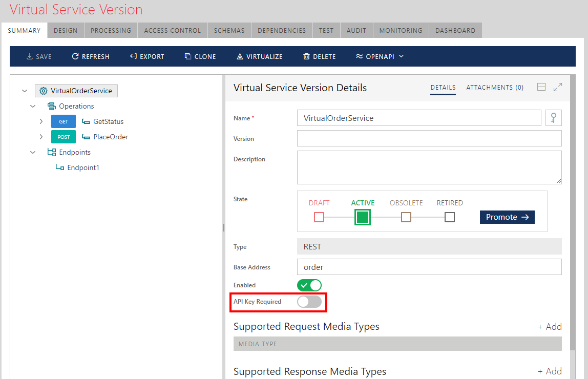Disable the Enabled toggle switch
588x379 pixels.
tap(309, 285)
